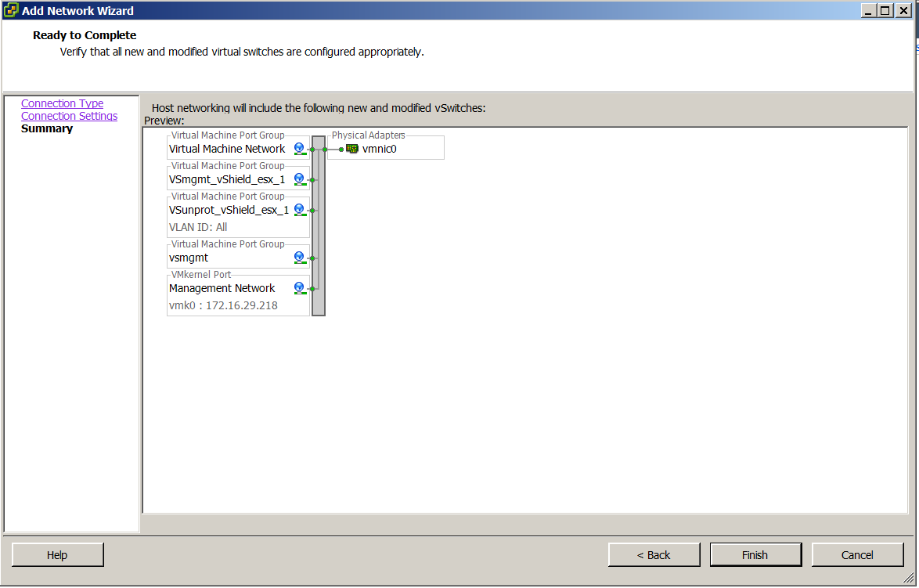This screenshot has width=919, height=588.
Task: Click the VLAN ID: All label
Action: [x=198, y=227]
